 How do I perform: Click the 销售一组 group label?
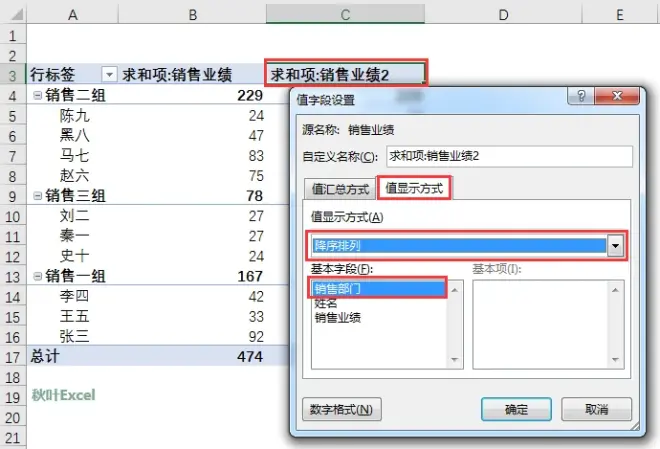coord(75,276)
